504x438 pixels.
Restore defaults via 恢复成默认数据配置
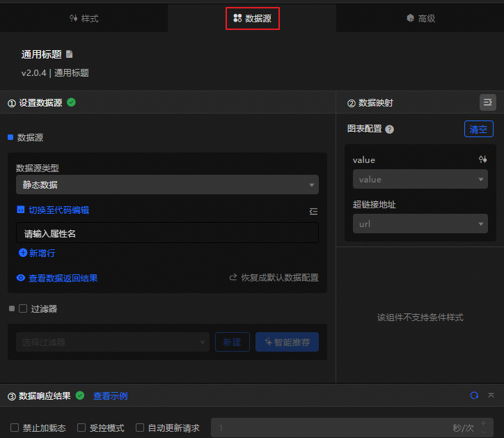click(280, 278)
